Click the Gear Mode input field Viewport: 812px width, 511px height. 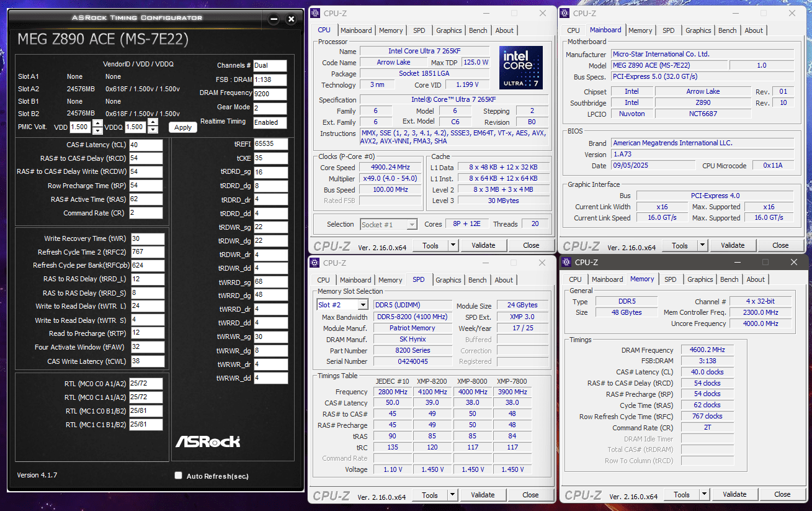click(270, 108)
